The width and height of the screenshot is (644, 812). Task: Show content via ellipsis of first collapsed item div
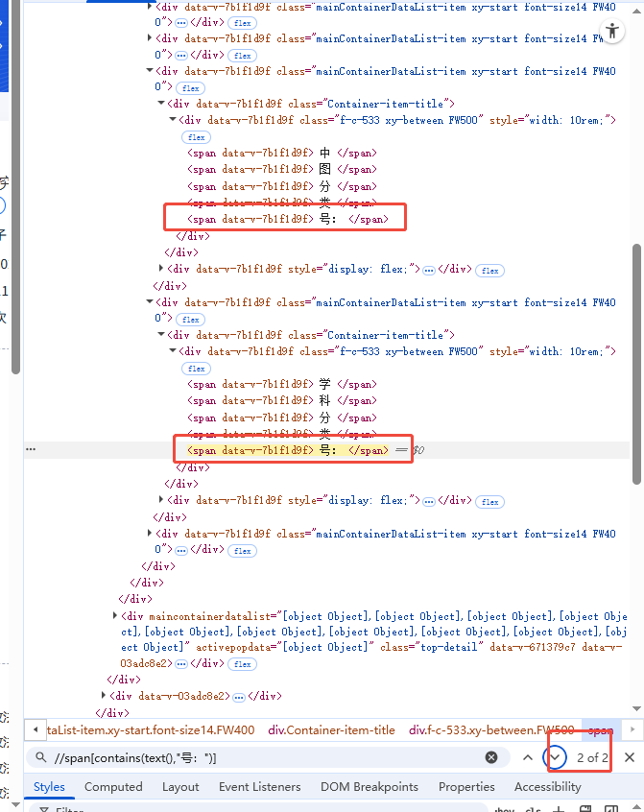coord(181,23)
